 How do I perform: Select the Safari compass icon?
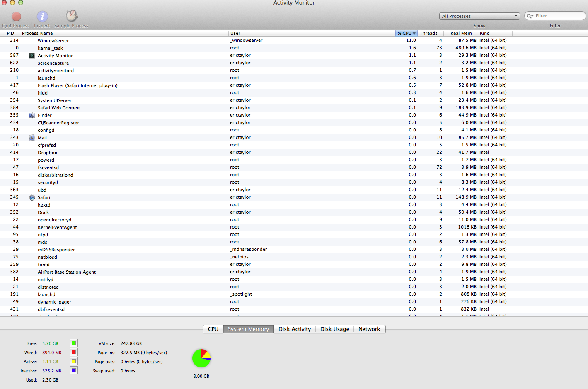[32, 197]
